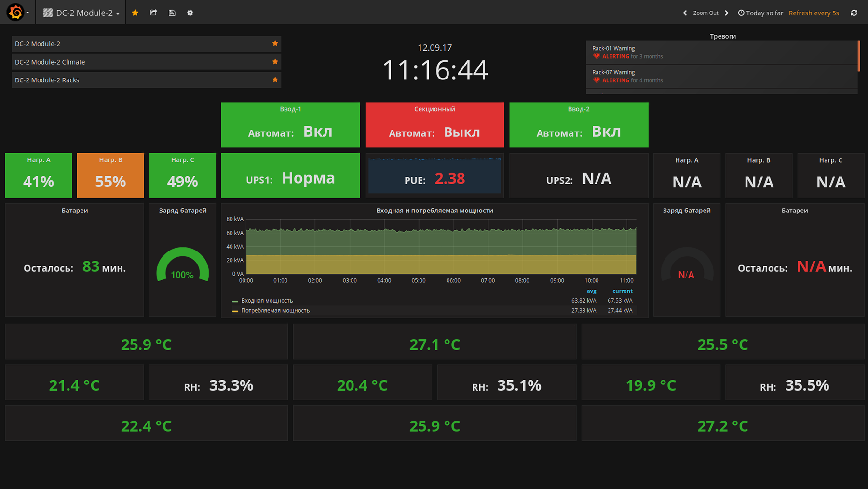Click the PUE 2.38 sparkline panel
Image resolution: width=868 pixels, height=489 pixels.
434,175
